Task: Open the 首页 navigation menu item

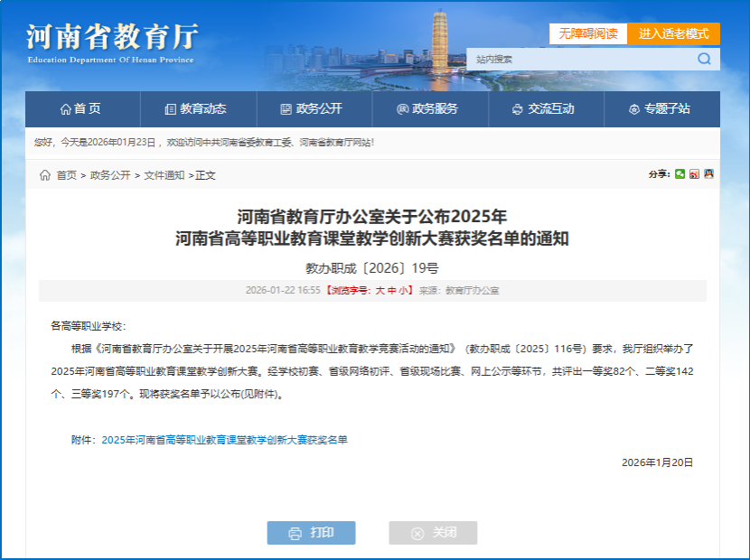Action: click(x=81, y=109)
